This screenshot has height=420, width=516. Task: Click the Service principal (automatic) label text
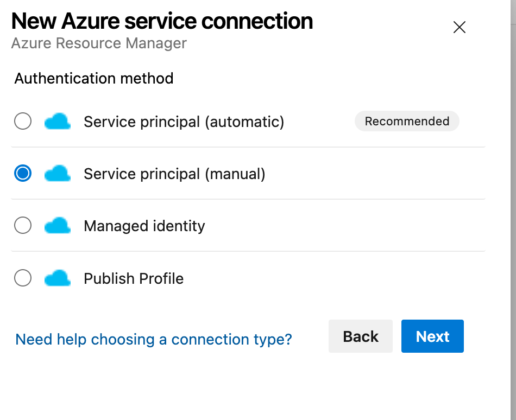[184, 122]
